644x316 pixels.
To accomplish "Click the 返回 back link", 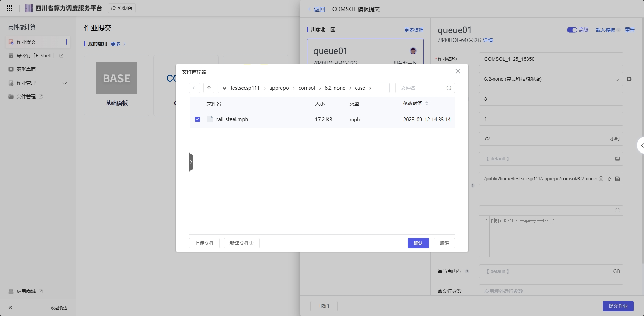I will (x=316, y=9).
